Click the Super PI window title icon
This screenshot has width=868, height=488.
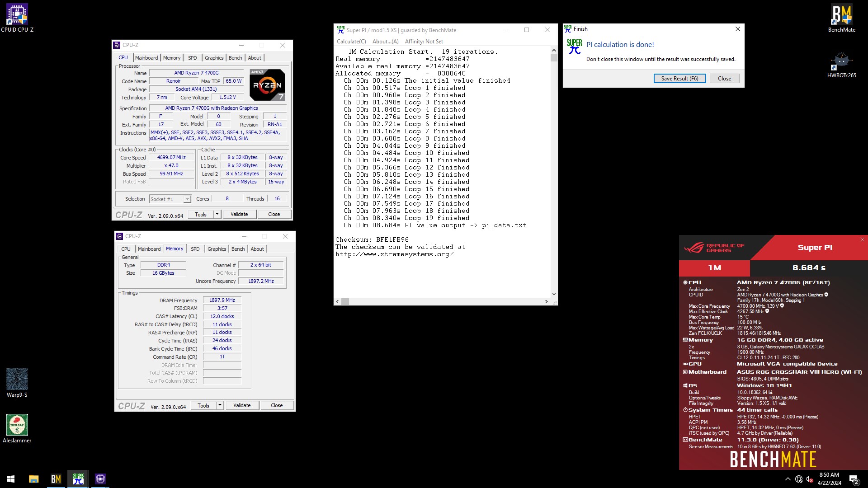[340, 30]
